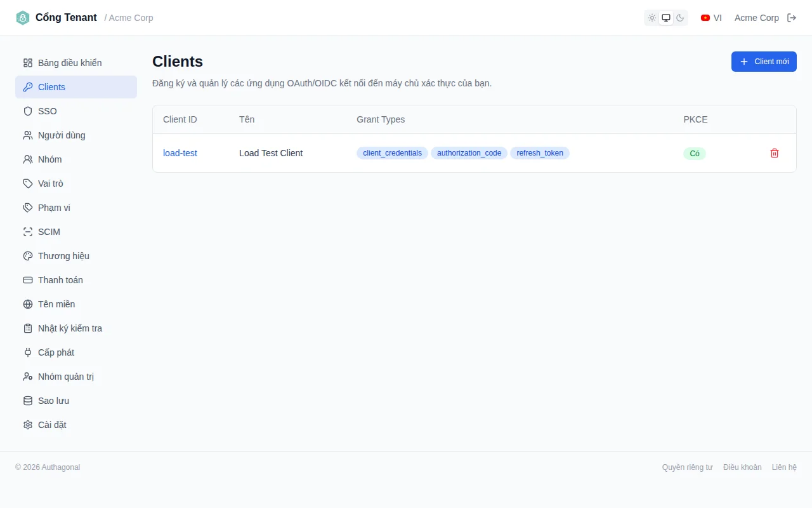Open the VI language selector
The height and width of the screenshot is (508, 812).
click(x=711, y=18)
